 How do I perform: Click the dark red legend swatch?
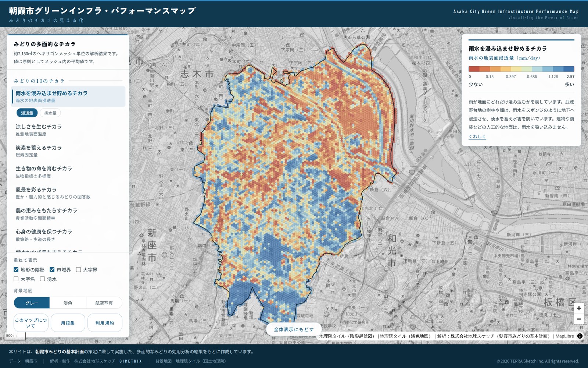tap(474, 69)
